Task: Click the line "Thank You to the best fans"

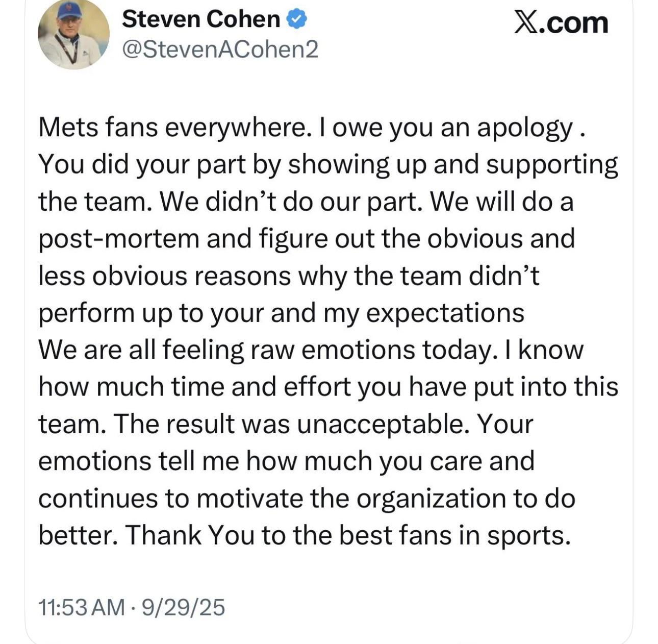Action: (x=347, y=535)
